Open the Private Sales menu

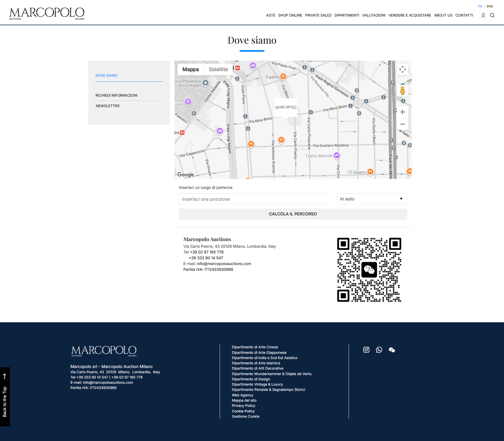pos(318,15)
